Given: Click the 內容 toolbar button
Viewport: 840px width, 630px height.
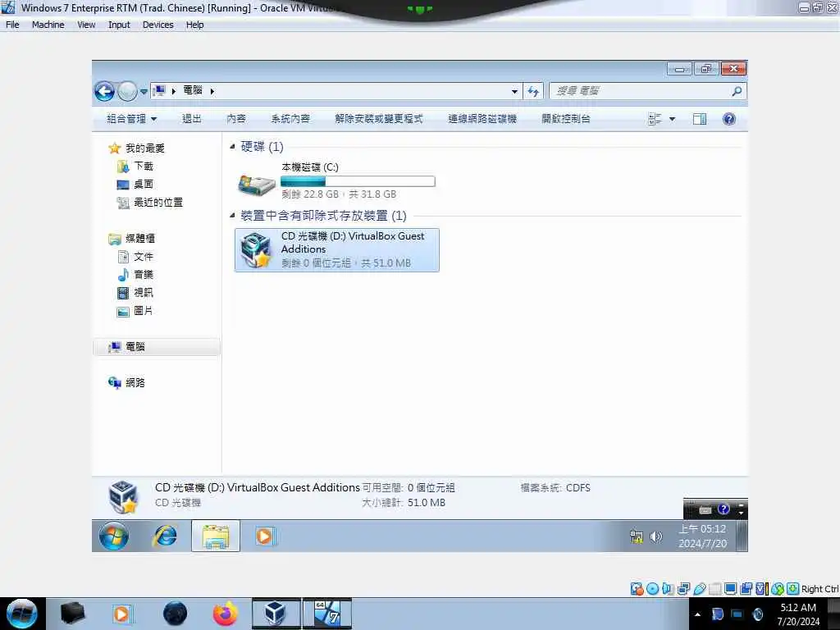Looking at the screenshot, I should (235, 119).
